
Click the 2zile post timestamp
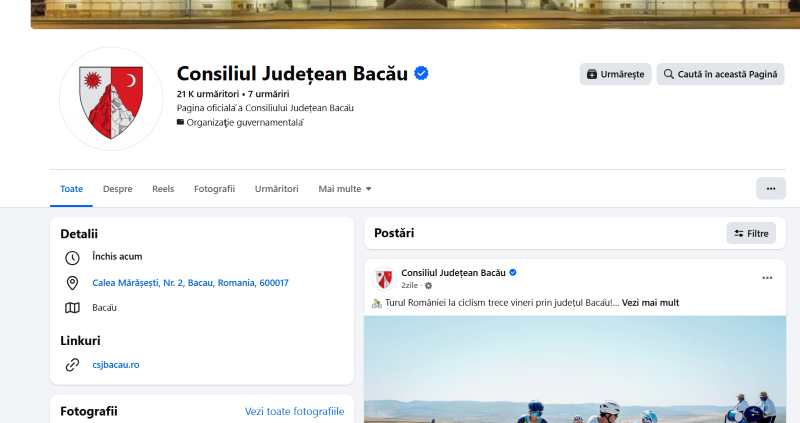point(409,285)
